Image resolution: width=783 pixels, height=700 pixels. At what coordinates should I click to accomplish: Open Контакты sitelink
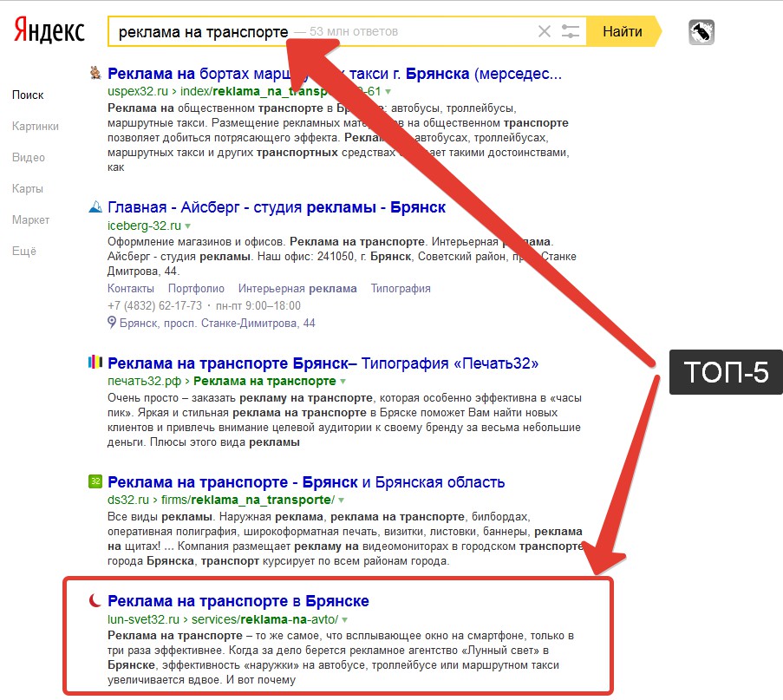click(131, 289)
